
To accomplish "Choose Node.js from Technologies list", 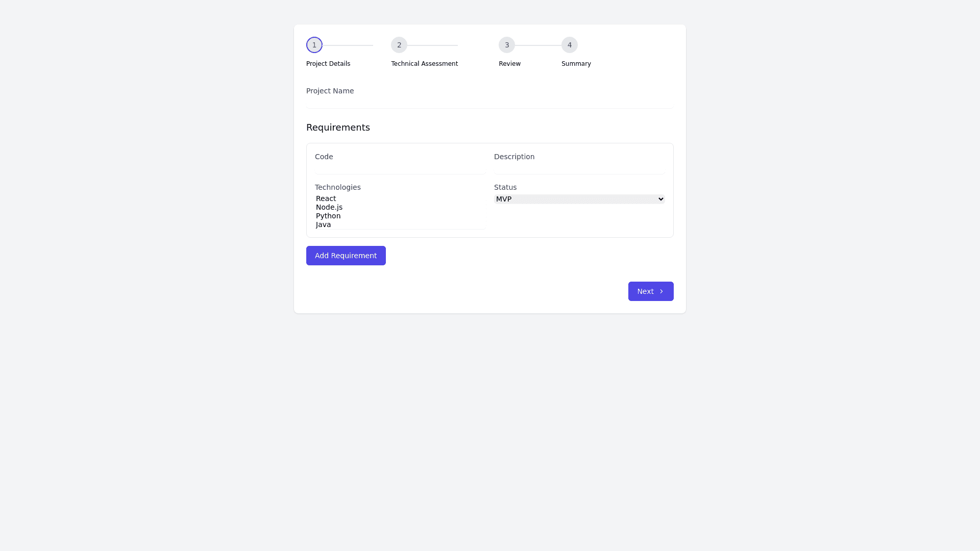I will point(329,207).
